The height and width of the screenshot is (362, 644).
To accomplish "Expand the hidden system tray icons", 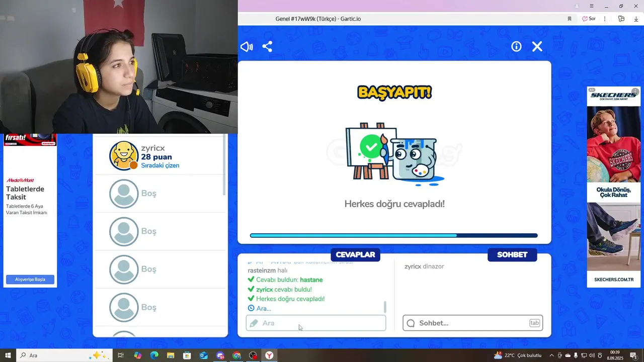I will (551, 355).
